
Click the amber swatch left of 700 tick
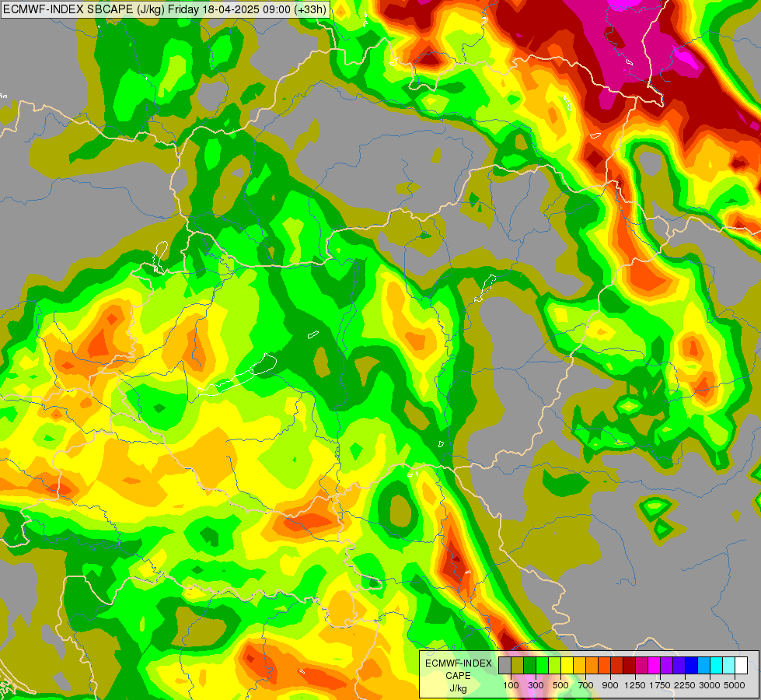pyautogui.click(x=579, y=665)
